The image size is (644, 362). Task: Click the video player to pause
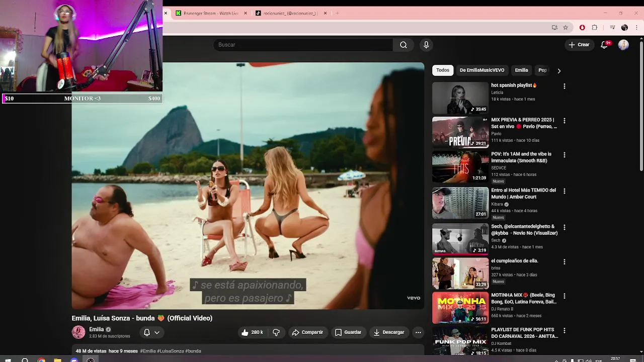pyautogui.click(x=248, y=186)
